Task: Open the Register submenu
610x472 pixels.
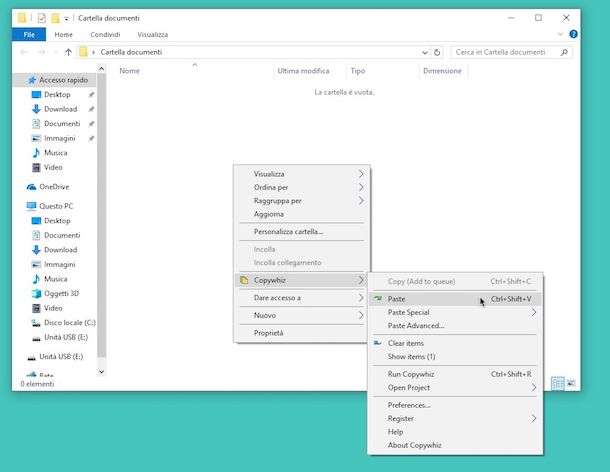Action: tap(455, 418)
